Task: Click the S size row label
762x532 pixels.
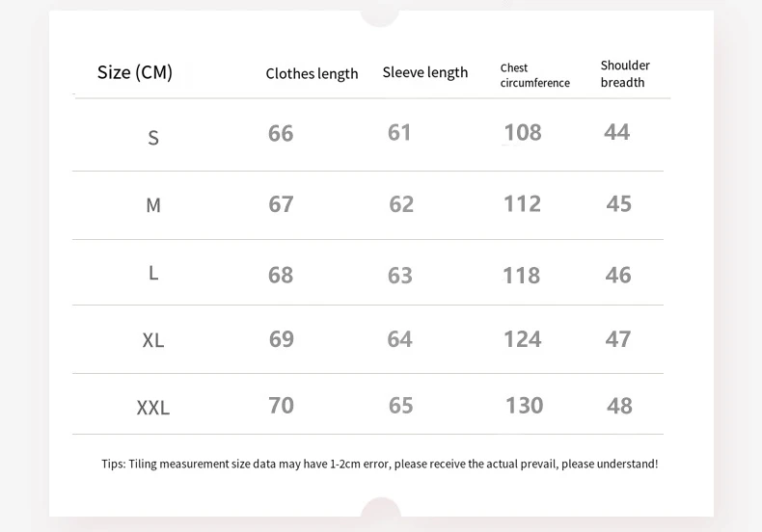Action: tap(153, 138)
